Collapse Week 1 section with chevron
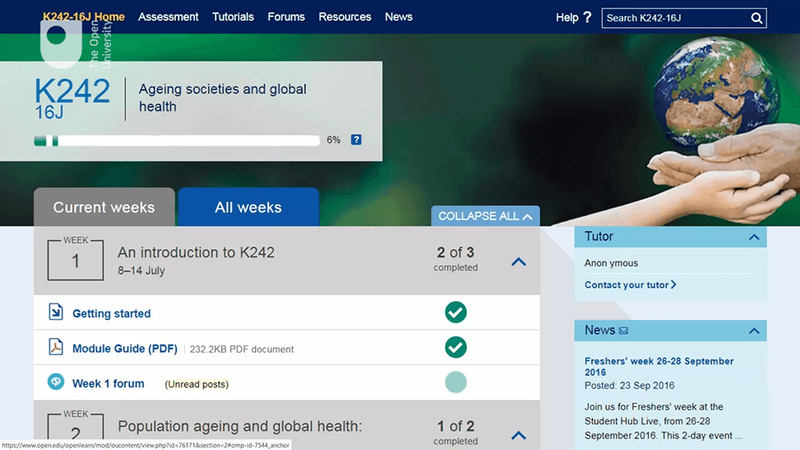Viewport: 800px width, 450px height. [x=518, y=262]
